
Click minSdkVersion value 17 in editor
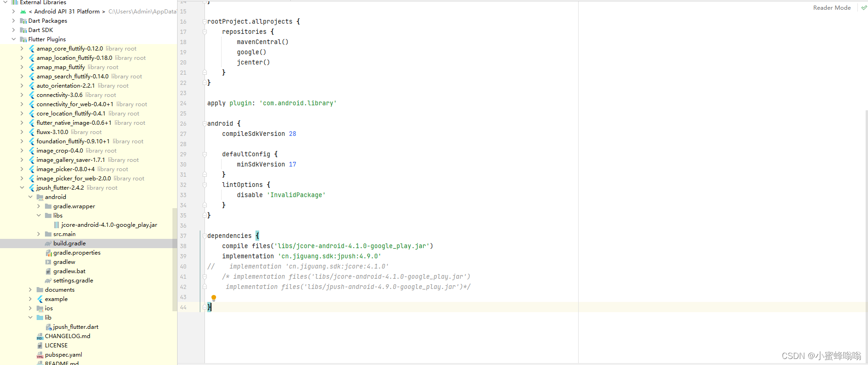pos(293,165)
